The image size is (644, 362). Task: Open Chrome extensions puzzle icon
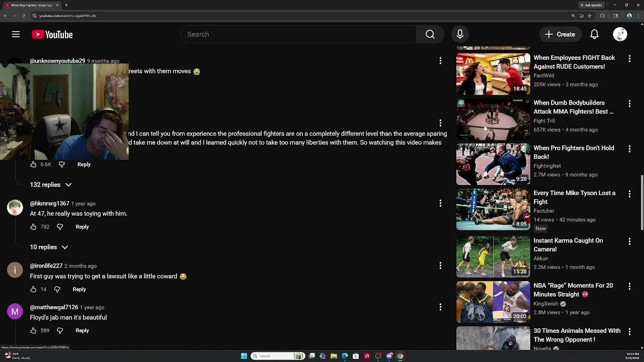tap(602, 16)
